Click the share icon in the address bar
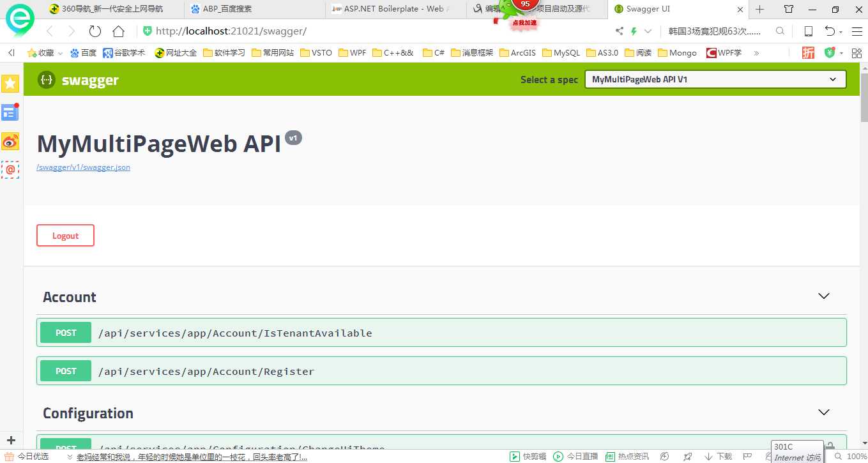Image resolution: width=868 pixels, height=463 pixels. pyautogui.click(x=619, y=31)
